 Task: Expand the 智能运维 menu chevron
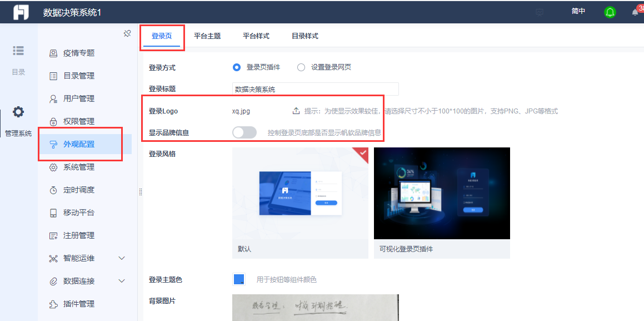[x=122, y=259]
